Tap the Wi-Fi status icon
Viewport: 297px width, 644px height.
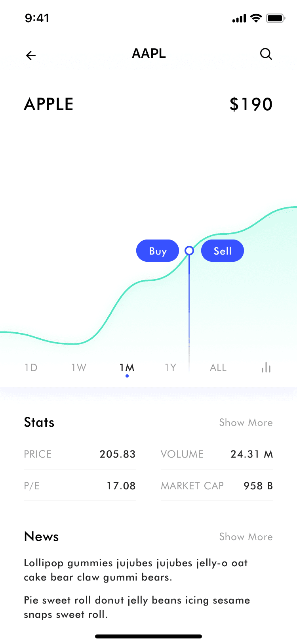(x=257, y=18)
